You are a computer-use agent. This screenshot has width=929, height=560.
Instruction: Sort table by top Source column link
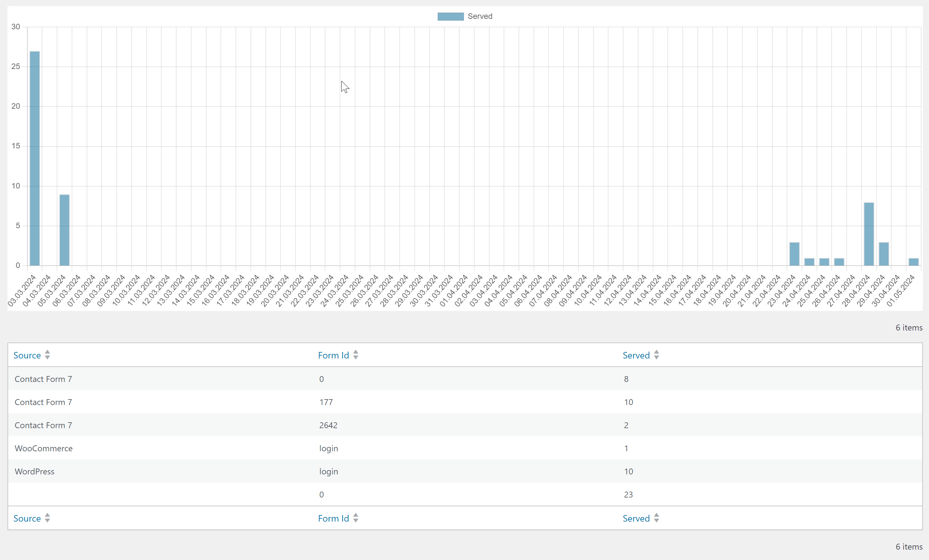point(27,355)
